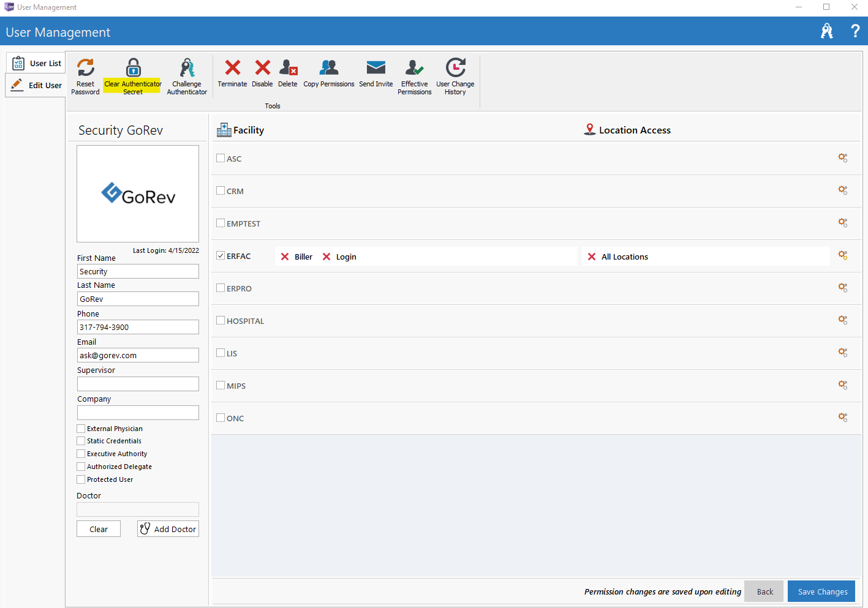This screenshot has width=868, height=608.
Task: Click the GoRev logo user photo
Action: click(138, 193)
